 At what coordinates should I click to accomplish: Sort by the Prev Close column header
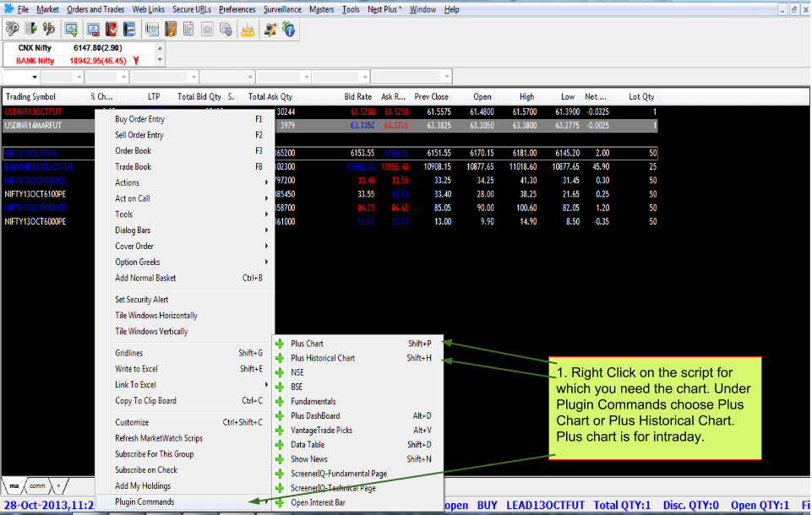431,97
